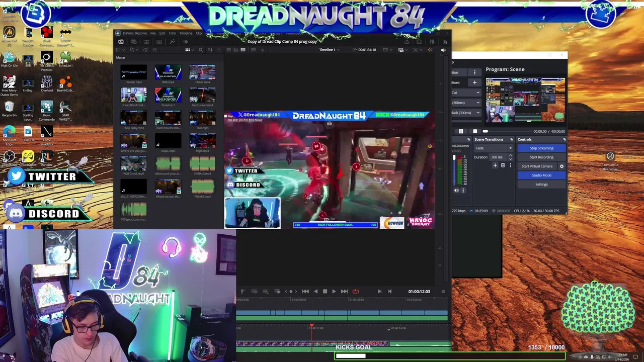Viewport: 644px width, 362px height.
Task: Open the Mixer icon in Resolve toolbar
Action: click(x=432, y=42)
